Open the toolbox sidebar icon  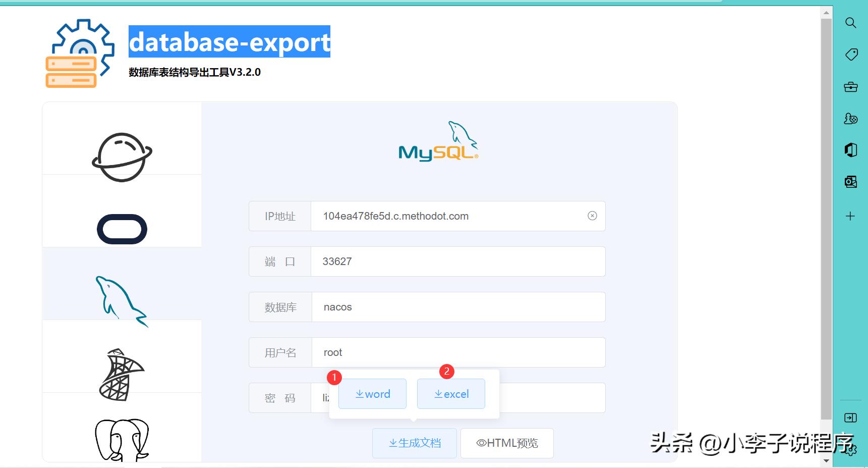click(x=851, y=87)
